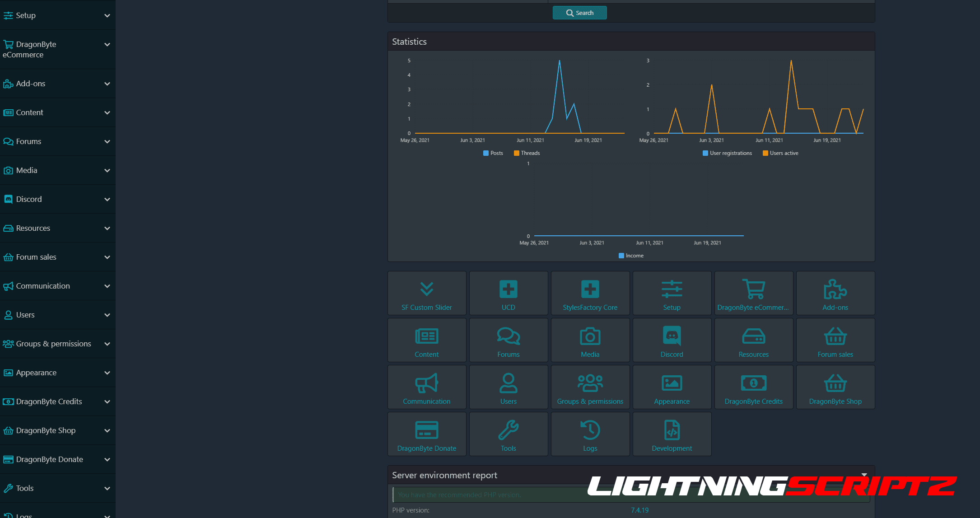Click the Search button
The image size is (980, 518).
point(579,13)
